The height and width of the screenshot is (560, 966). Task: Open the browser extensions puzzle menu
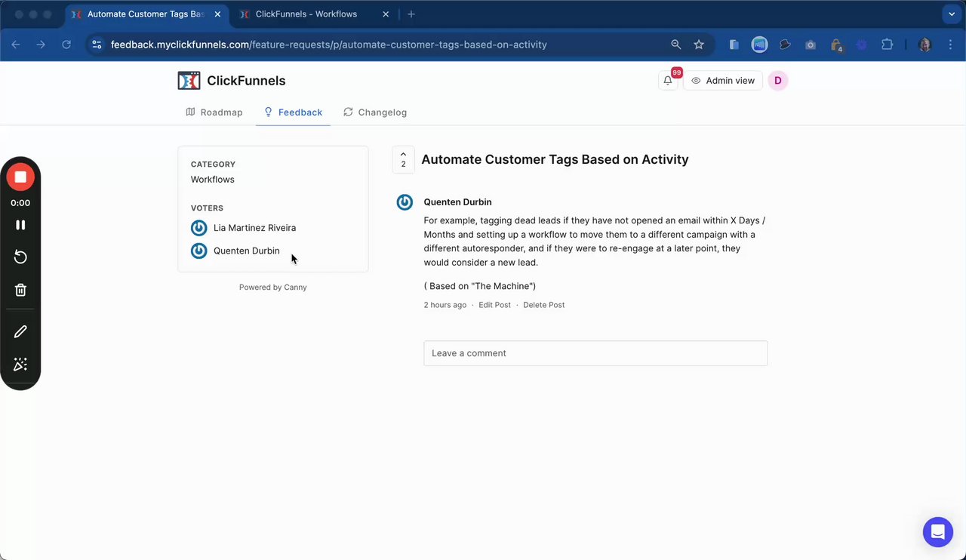tap(887, 45)
